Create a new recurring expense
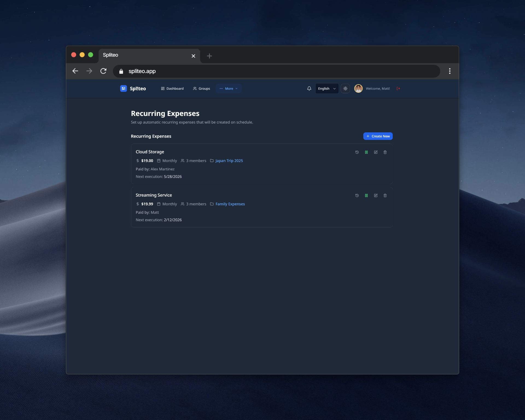 tap(378, 136)
